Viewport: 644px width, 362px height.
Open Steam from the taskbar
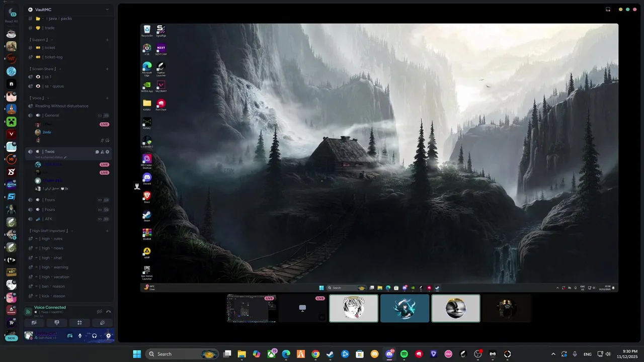pos(330,354)
